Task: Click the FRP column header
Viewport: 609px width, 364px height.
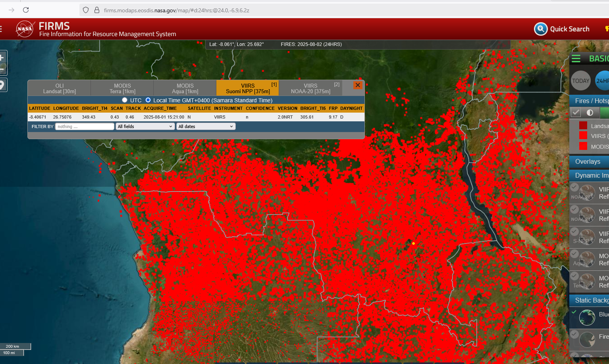Action: pos(333,108)
